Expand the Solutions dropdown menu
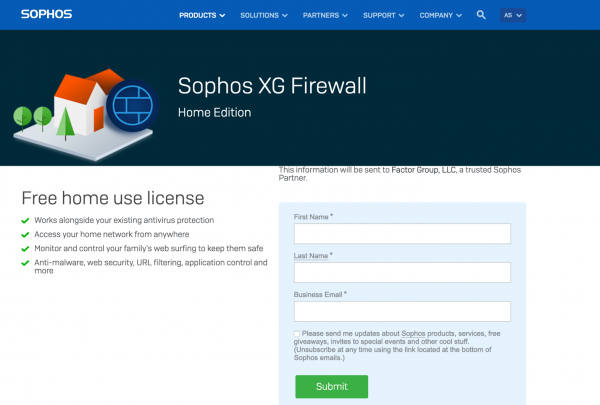This screenshot has height=405, width=600. tap(265, 15)
